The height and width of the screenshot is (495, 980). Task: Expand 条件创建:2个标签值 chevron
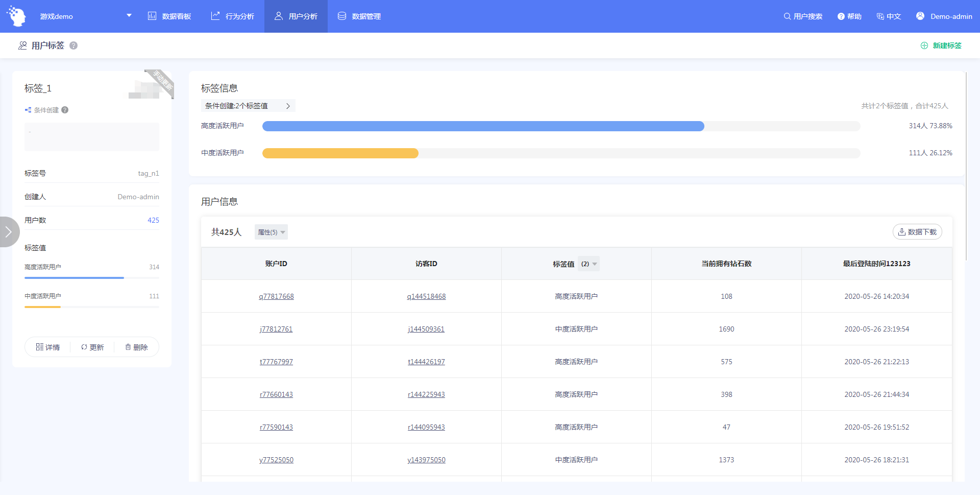[288, 106]
